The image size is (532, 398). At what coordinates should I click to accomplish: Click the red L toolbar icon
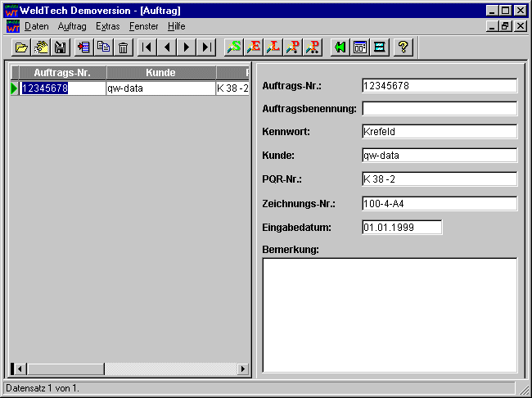point(273,47)
